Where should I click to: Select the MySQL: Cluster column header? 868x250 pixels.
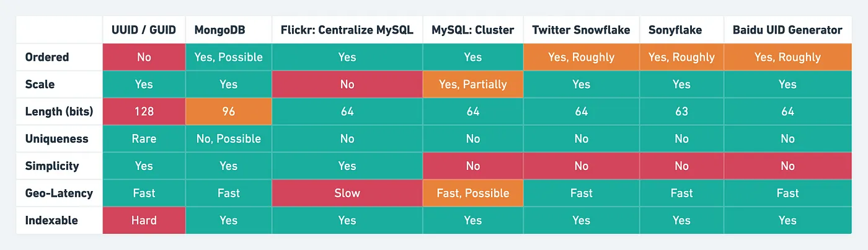[x=473, y=30]
